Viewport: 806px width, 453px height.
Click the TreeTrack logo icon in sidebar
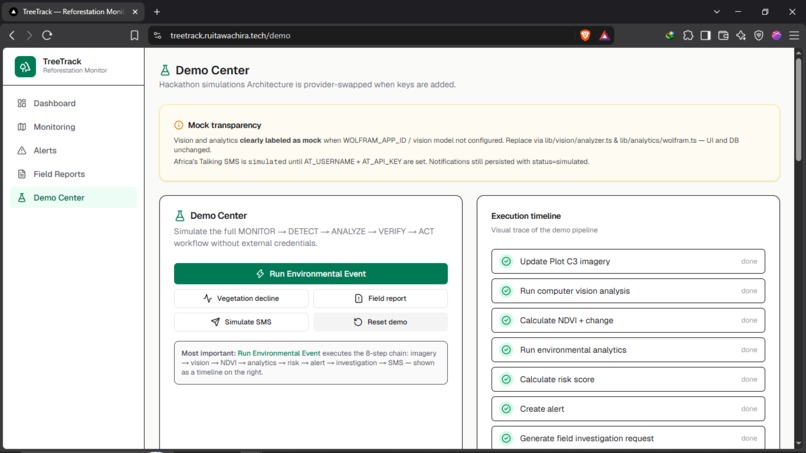[x=25, y=67]
